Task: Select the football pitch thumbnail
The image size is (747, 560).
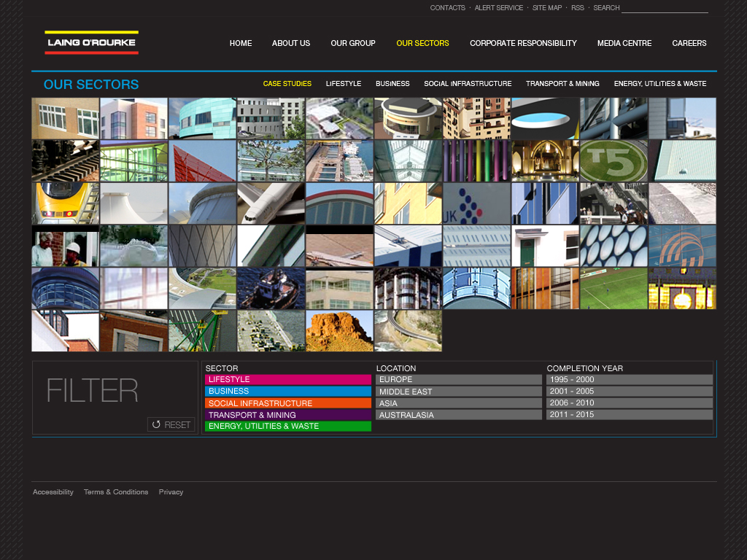Action: coord(614,288)
